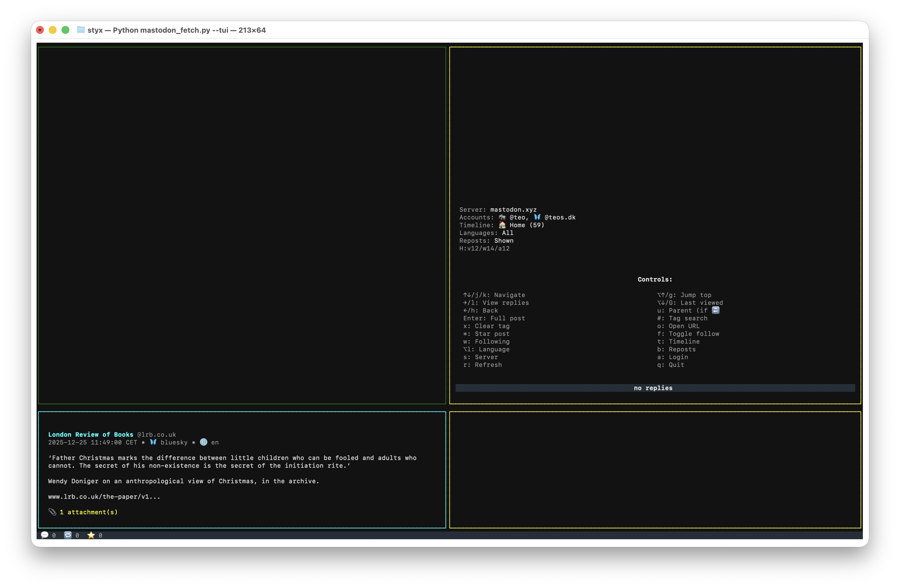Click the 'f: Toggle follow' control entry
Screen dimensions: 900x588
click(688, 334)
